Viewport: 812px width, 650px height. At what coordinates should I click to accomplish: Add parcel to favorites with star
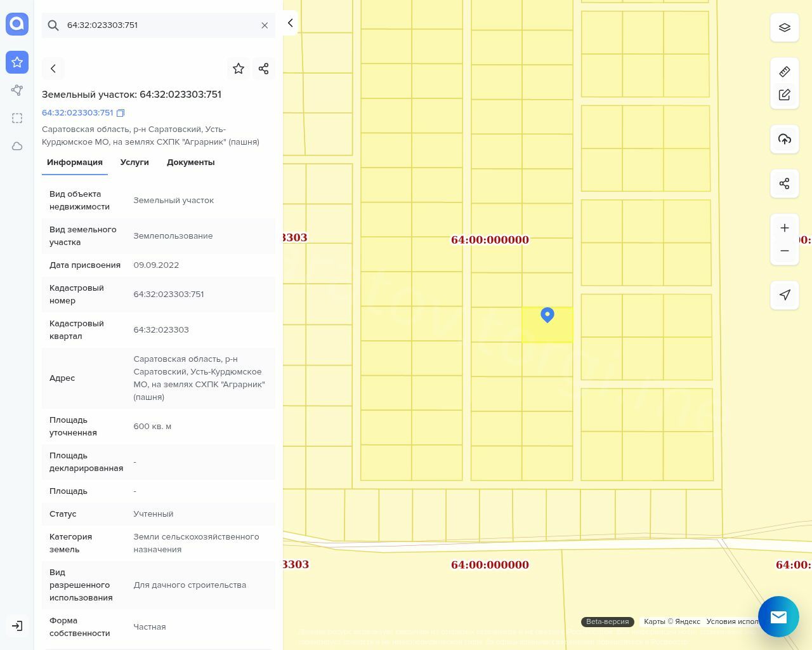[x=239, y=69]
